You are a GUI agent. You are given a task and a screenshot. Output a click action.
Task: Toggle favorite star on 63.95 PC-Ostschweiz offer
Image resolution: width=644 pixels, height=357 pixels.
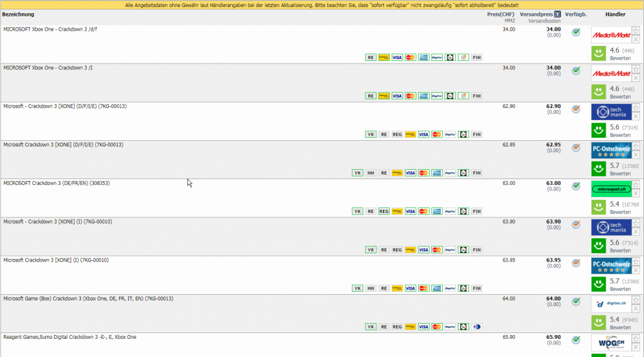(636, 261)
